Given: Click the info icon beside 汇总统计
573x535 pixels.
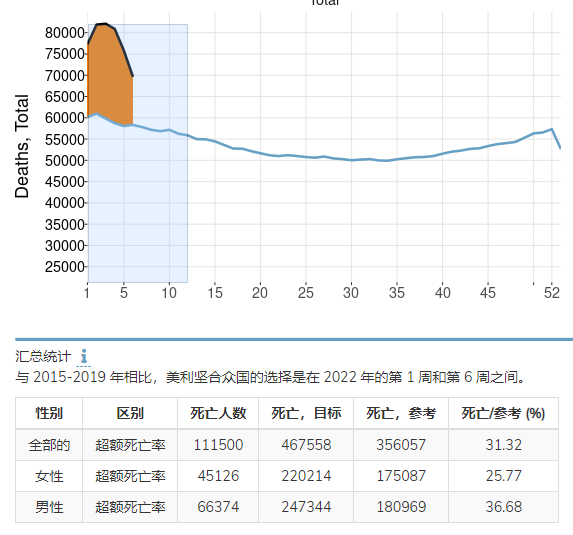Looking at the screenshot, I should point(84,356).
